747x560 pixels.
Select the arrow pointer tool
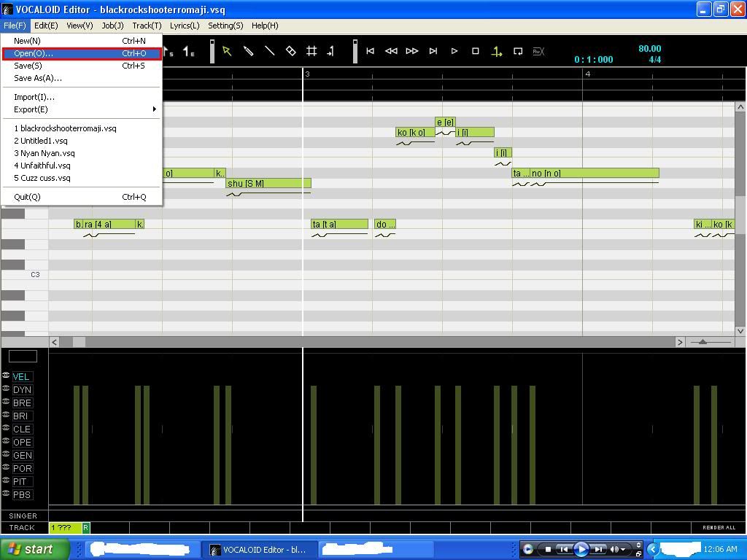(227, 51)
